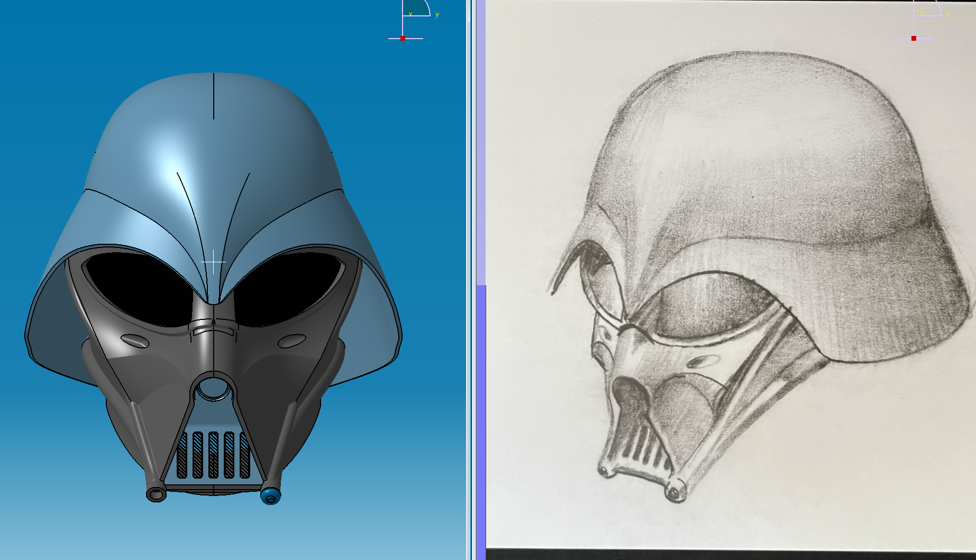Image resolution: width=976 pixels, height=560 pixels.
Task: Click the pencil helmet sketch reference image
Action: pyautogui.click(x=730, y=275)
